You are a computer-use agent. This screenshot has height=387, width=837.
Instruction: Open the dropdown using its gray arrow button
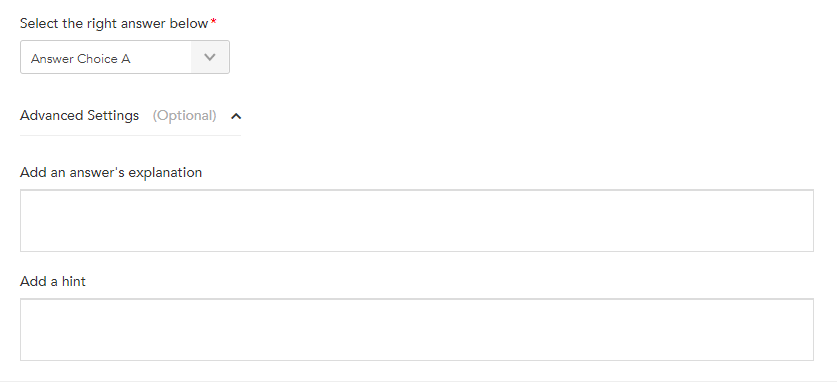click(210, 57)
